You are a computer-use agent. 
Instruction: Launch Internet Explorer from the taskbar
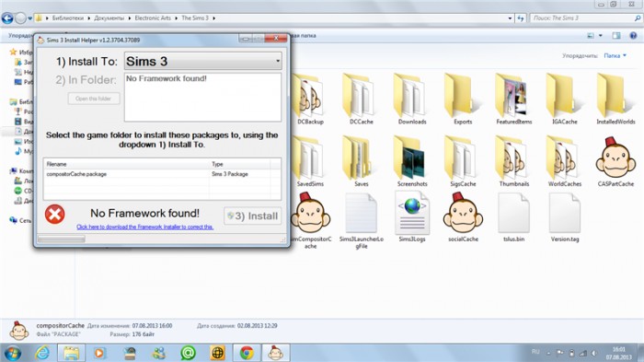(x=42, y=353)
